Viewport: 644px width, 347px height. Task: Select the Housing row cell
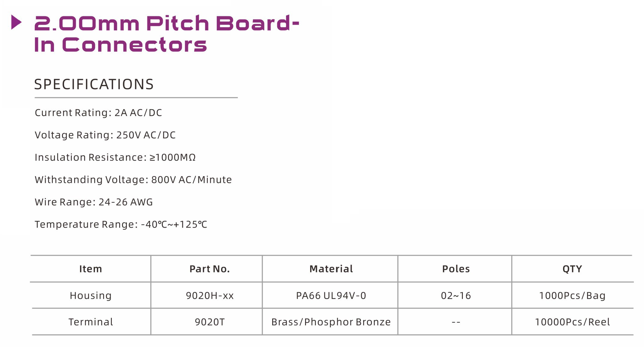[91, 295]
